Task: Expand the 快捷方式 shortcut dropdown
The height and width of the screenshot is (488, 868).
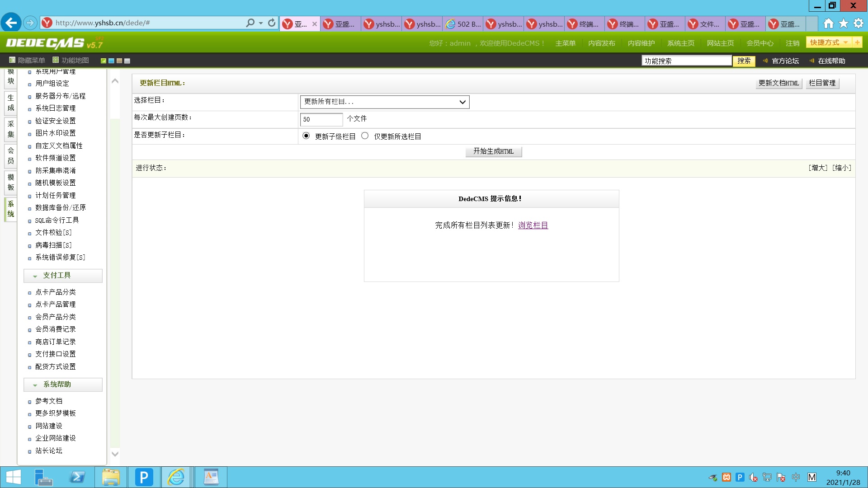Action: tap(845, 42)
